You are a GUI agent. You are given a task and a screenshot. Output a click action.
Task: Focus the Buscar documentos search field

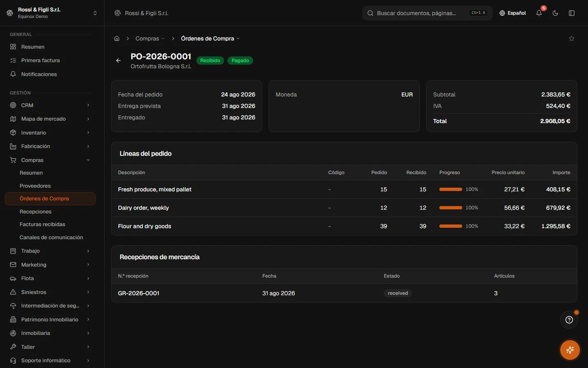pos(427,13)
